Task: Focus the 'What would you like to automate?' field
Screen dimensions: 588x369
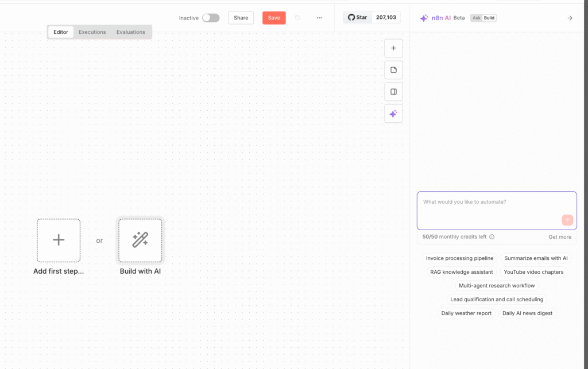Action: [497, 211]
